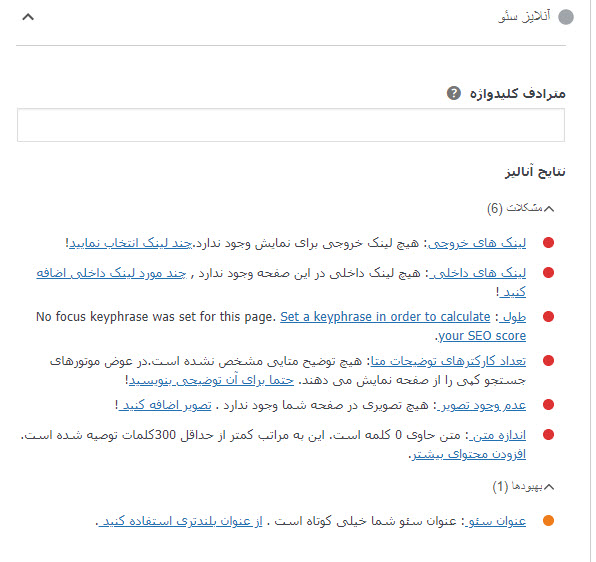Click 'Set a keyphrase in order to calculate' link
Viewport: 596px width, 562px height.
point(385,317)
